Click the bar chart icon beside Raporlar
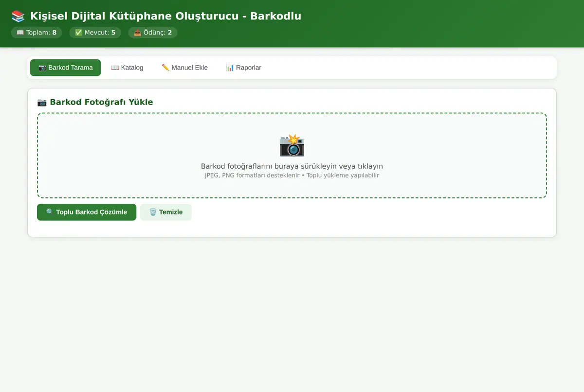This screenshot has height=392, width=584. (x=230, y=68)
